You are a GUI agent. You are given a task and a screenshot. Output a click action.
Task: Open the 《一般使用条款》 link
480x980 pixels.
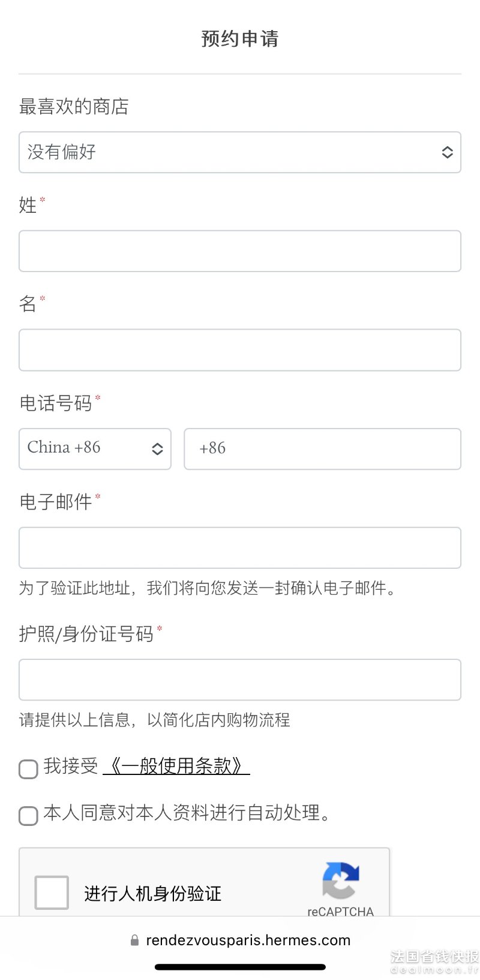176,765
